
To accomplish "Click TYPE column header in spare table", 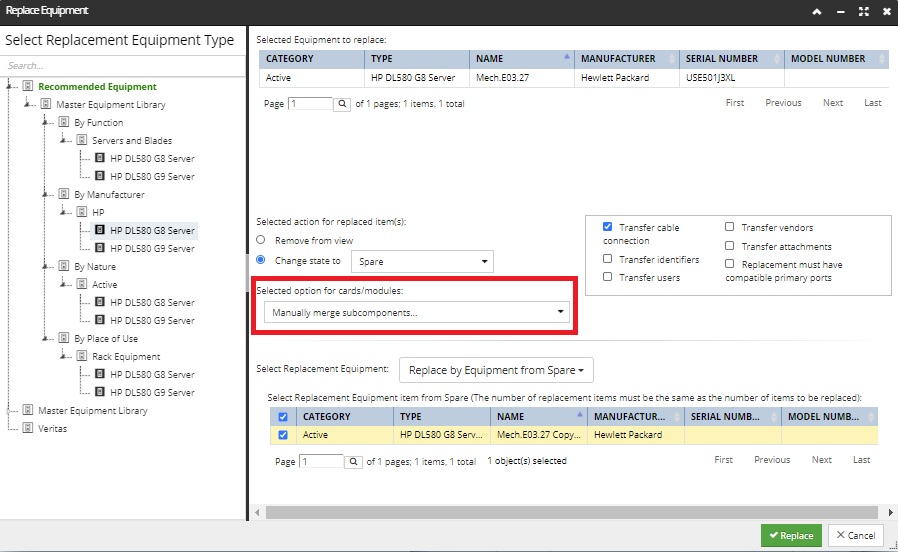I will 442,417.
